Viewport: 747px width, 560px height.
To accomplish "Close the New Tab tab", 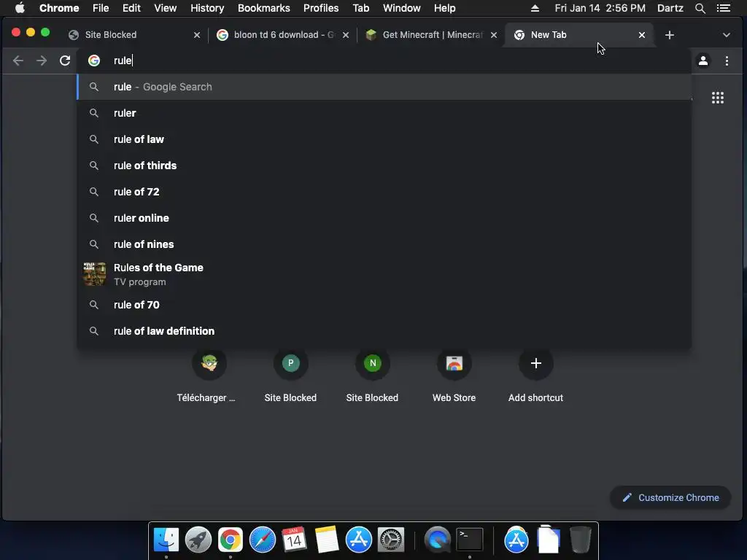I will (x=642, y=35).
